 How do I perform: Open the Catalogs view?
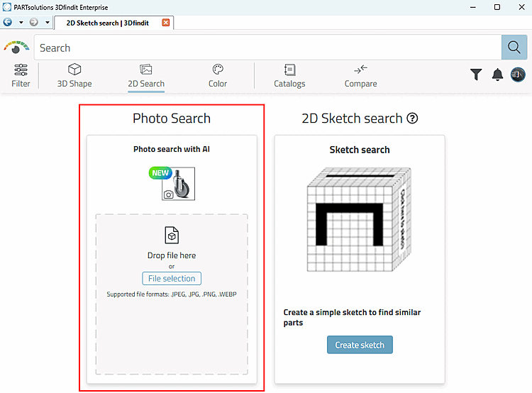coord(289,75)
